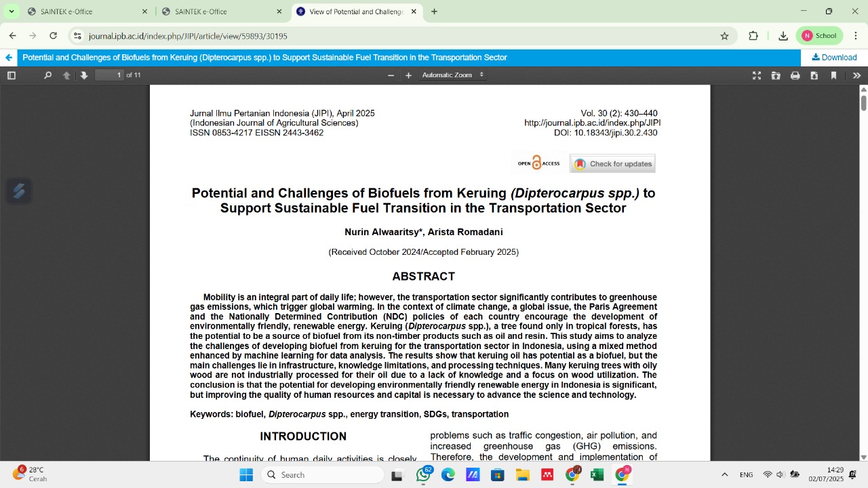Viewport: 868px width, 488px height.
Task: Switch to presentation mode
Action: pyautogui.click(x=757, y=75)
